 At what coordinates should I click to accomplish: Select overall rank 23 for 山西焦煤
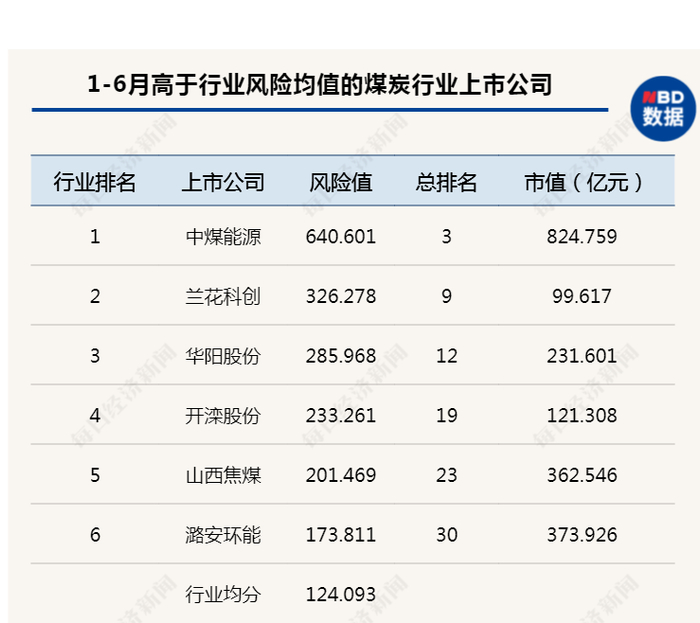click(x=446, y=475)
